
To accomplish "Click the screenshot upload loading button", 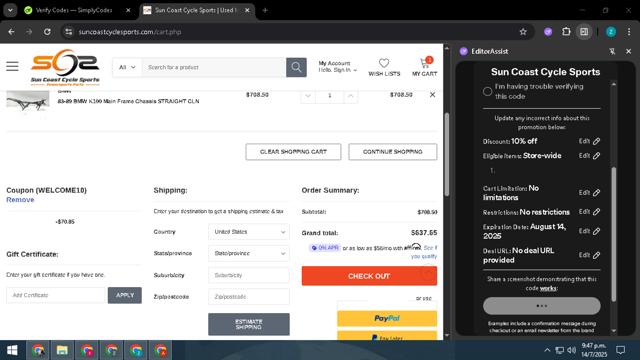I will [x=542, y=306].
